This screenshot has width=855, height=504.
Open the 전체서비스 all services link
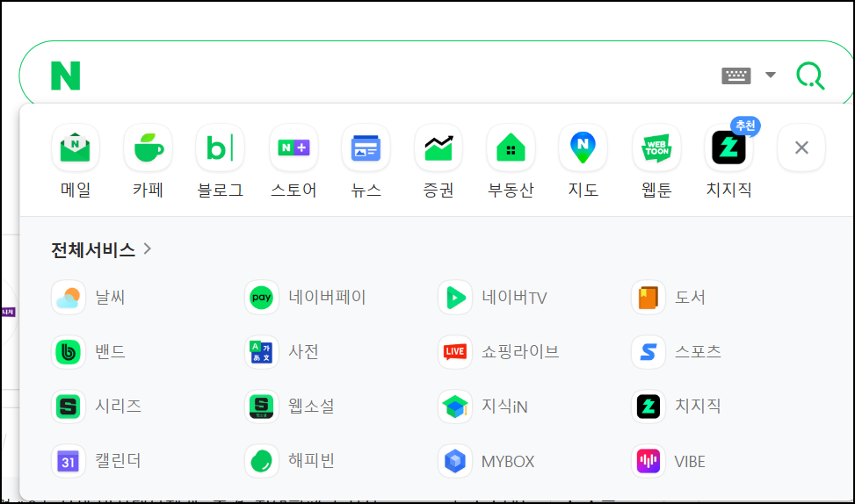point(92,249)
